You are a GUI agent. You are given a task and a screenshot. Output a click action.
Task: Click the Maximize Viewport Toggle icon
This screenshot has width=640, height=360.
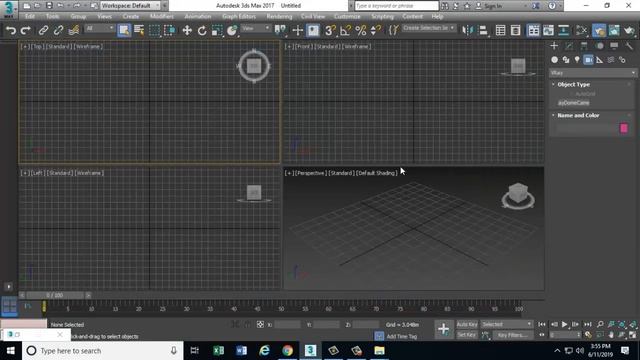click(632, 335)
